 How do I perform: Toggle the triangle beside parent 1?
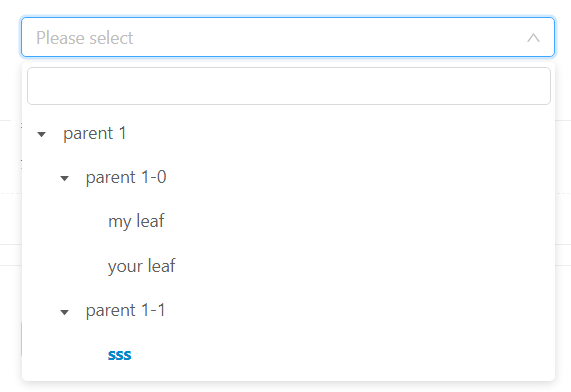(x=42, y=134)
